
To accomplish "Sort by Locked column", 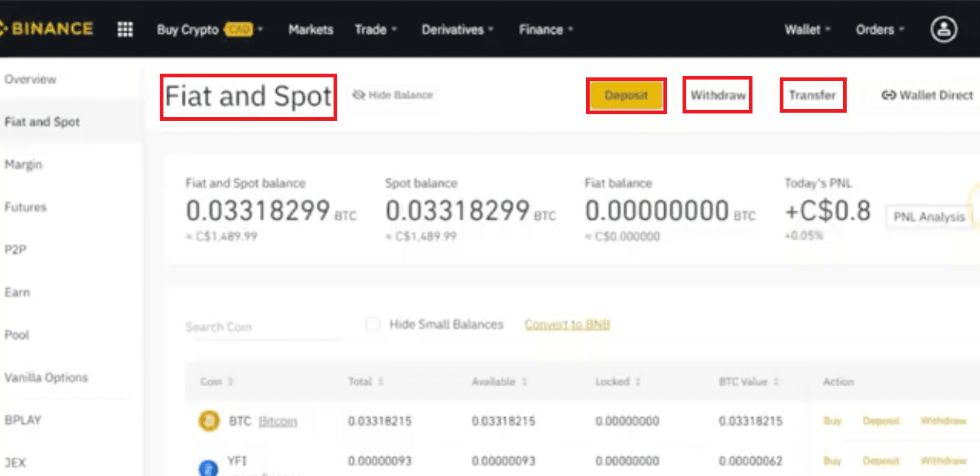I will point(618,382).
